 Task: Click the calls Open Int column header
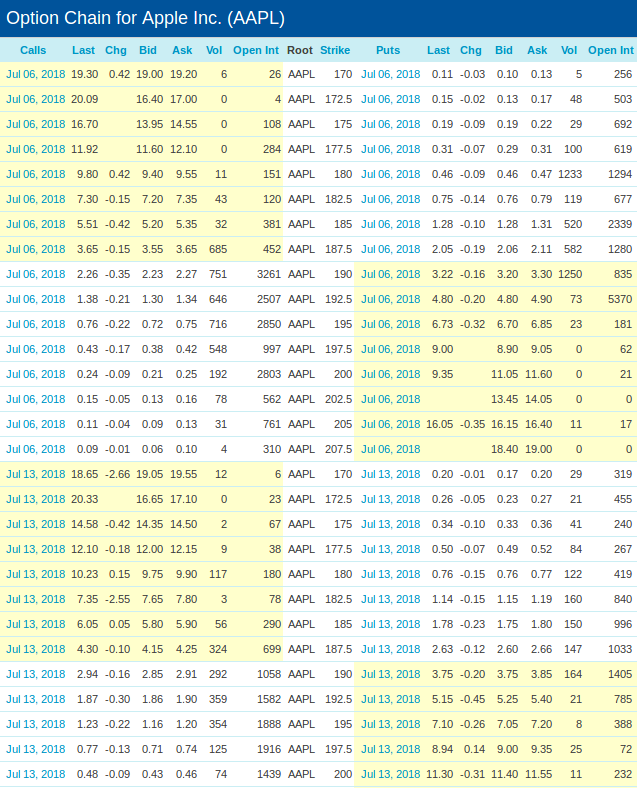(256, 50)
